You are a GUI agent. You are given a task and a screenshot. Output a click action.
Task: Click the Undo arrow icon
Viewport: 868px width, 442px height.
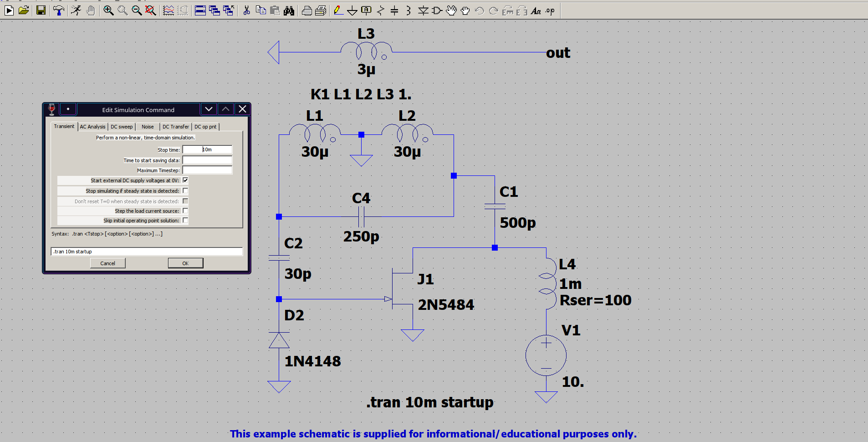[x=480, y=10]
